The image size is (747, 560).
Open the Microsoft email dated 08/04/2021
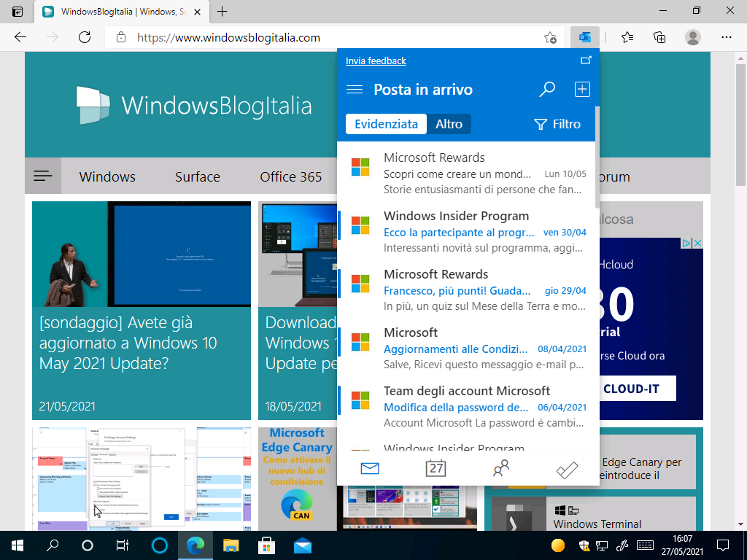point(466,348)
